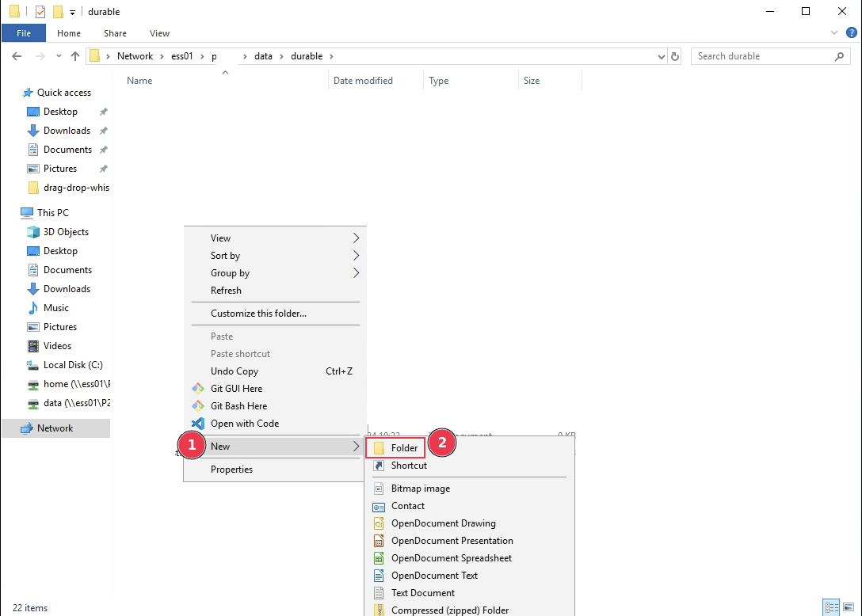862x616 pixels.
Task: Sort by the Date modified column header
Action: point(376,81)
